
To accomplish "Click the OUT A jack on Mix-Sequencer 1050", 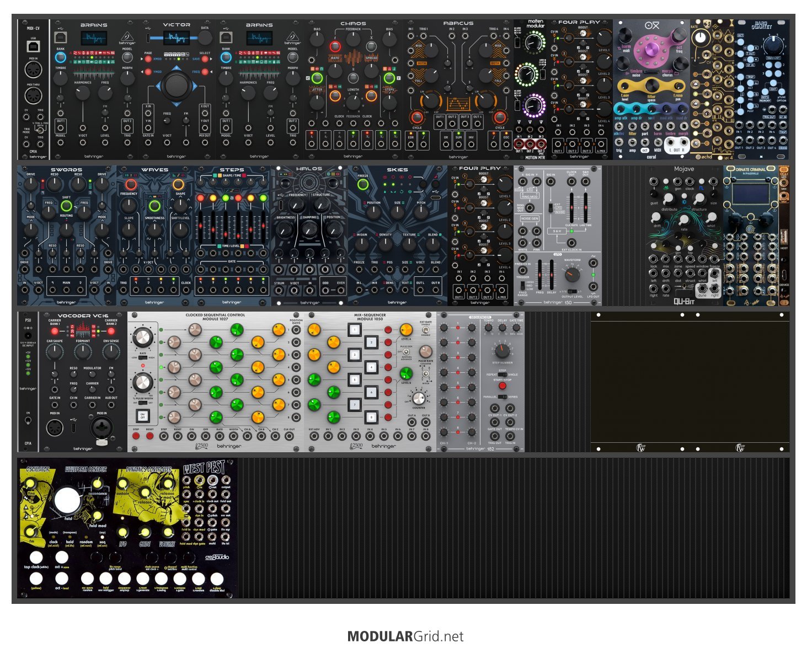I will (x=412, y=423).
